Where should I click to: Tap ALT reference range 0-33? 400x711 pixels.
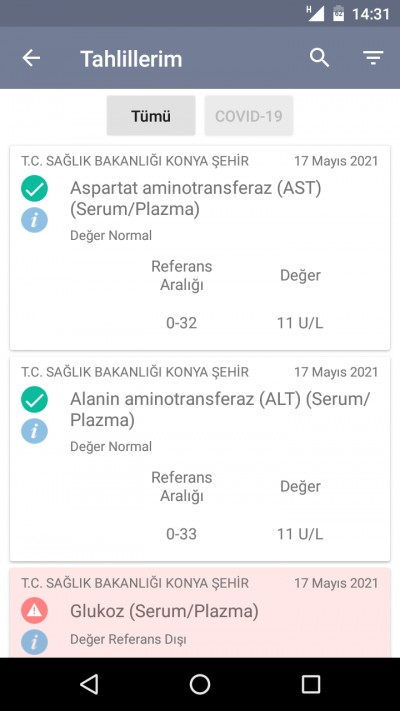[x=181, y=534]
